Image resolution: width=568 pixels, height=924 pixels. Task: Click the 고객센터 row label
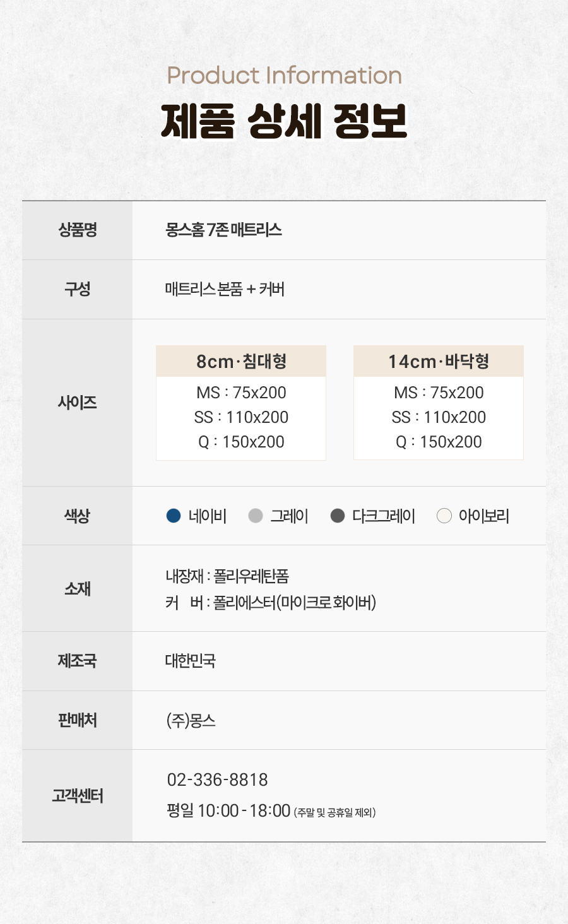click(78, 796)
